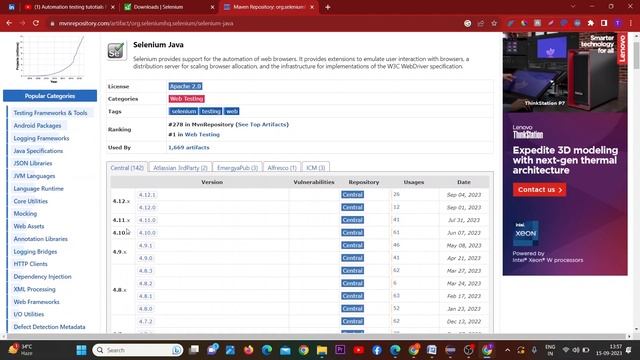Open Testing Frameworks & Tools category
This screenshot has height=360, width=640.
tap(50, 113)
